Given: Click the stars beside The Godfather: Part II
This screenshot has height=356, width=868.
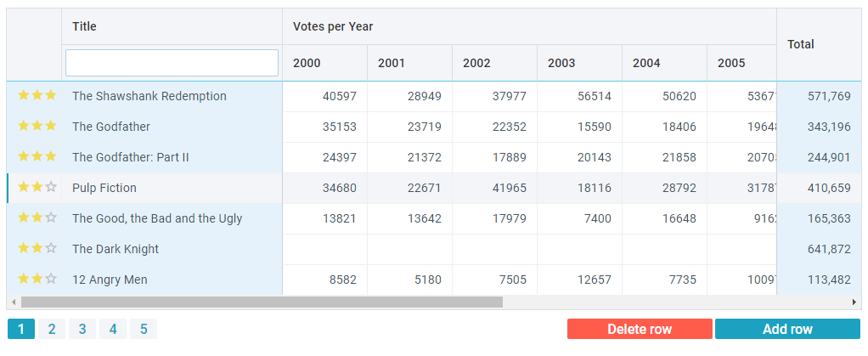Looking at the screenshot, I should coord(37,157).
